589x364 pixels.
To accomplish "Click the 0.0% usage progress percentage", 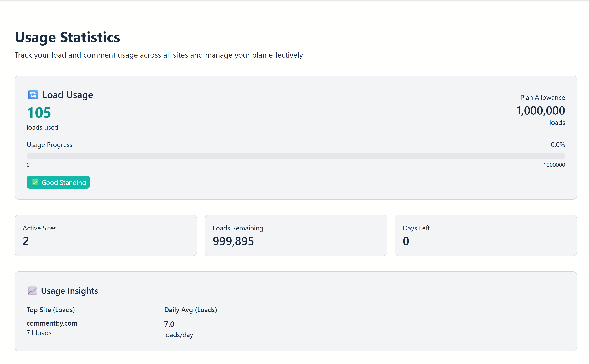I will [x=557, y=145].
